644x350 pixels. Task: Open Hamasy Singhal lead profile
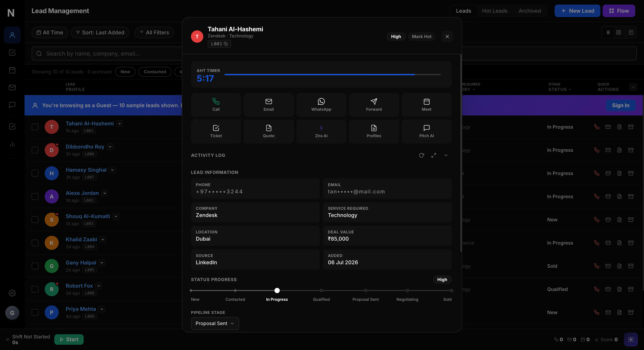point(86,170)
